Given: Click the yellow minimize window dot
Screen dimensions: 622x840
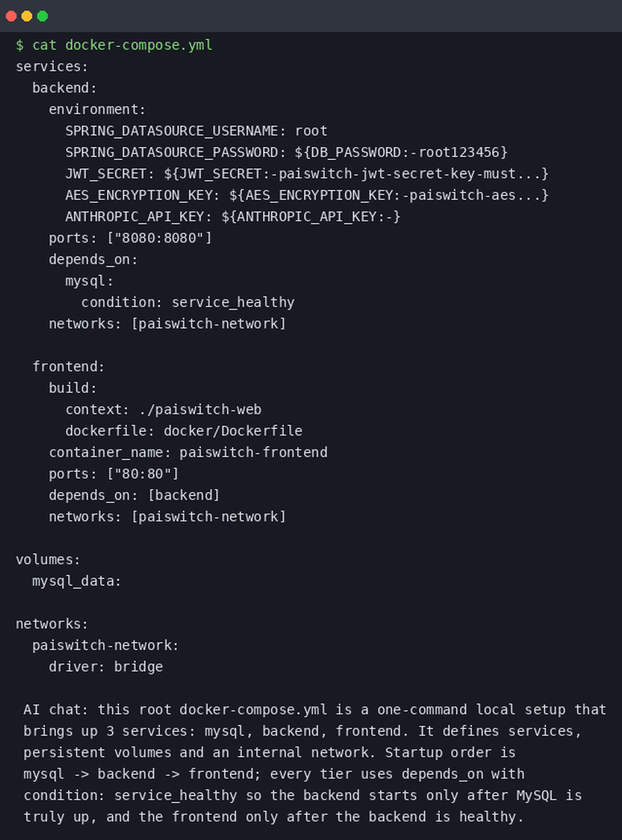Looking at the screenshot, I should click(27, 16).
